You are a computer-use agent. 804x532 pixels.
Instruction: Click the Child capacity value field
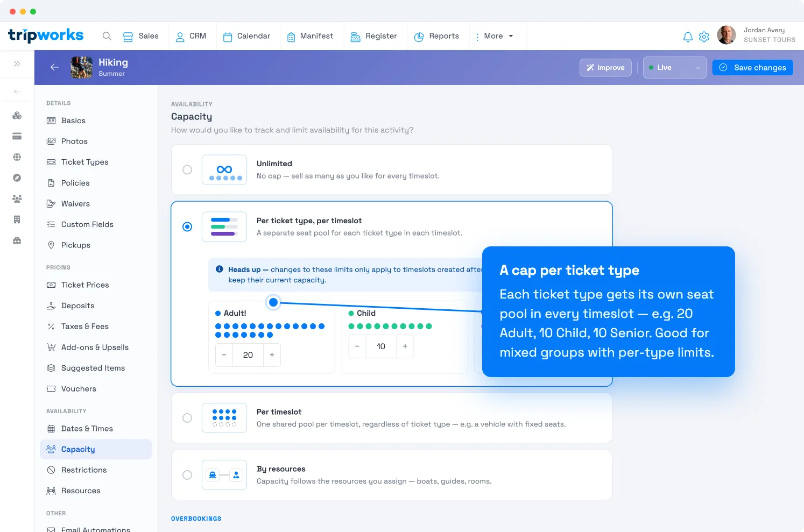(x=381, y=346)
